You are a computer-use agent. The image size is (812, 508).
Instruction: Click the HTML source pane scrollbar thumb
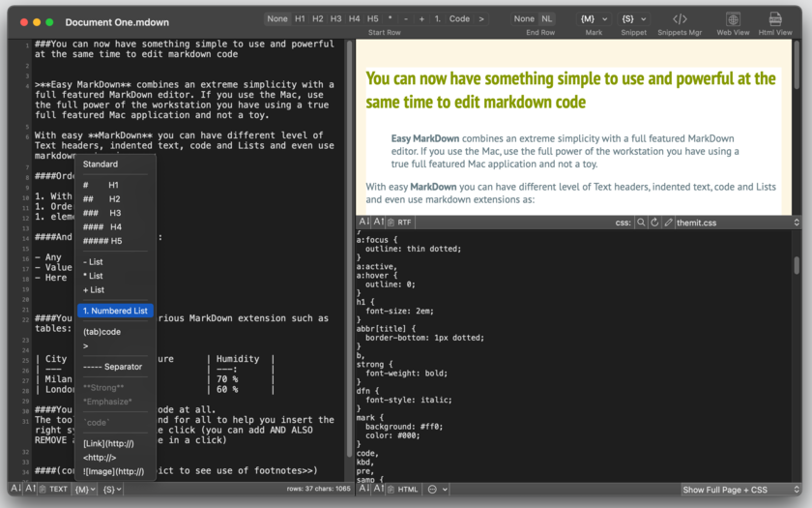(x=797, y=265)
